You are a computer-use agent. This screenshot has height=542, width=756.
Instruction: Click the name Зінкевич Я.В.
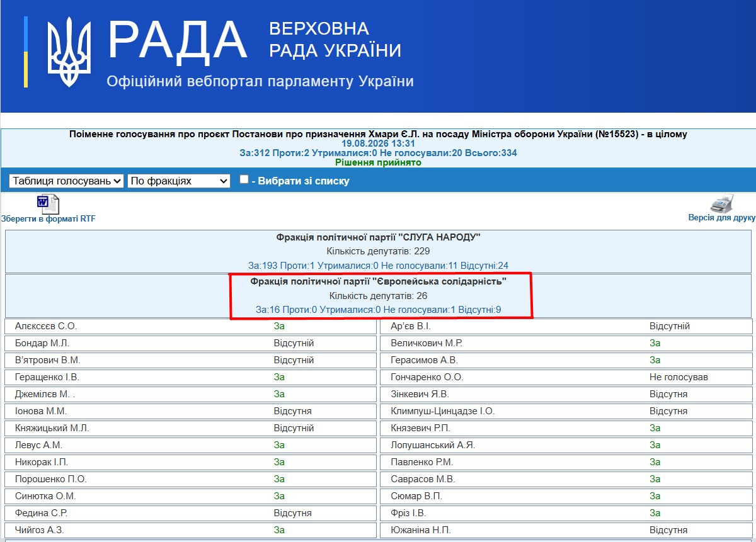pyautogui.click(x=420, y=394)
